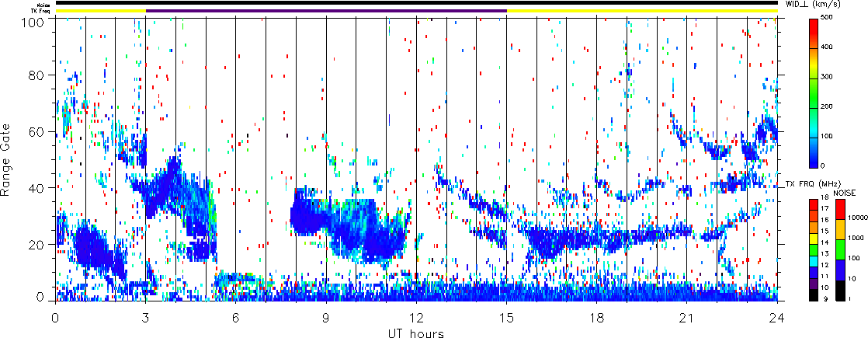
Task: Click the small 'Noise' label at top-left
Action: tap(45, 5)
